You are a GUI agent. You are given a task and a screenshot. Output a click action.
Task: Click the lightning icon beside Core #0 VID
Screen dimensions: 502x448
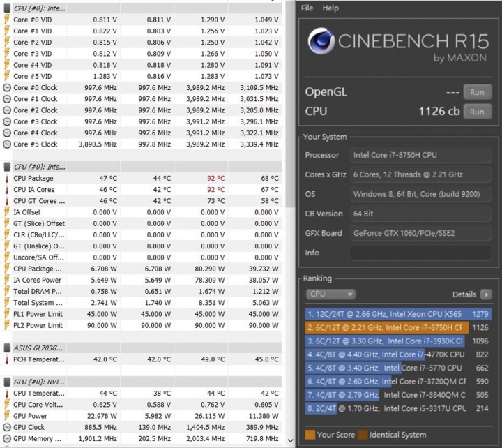pos(7,20)
